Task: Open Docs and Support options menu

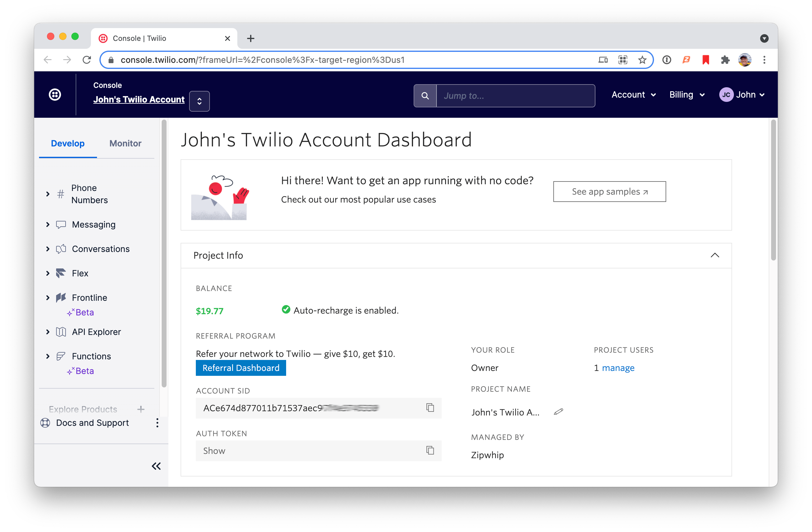Action: pyautogui.click(x=157, y=423)
